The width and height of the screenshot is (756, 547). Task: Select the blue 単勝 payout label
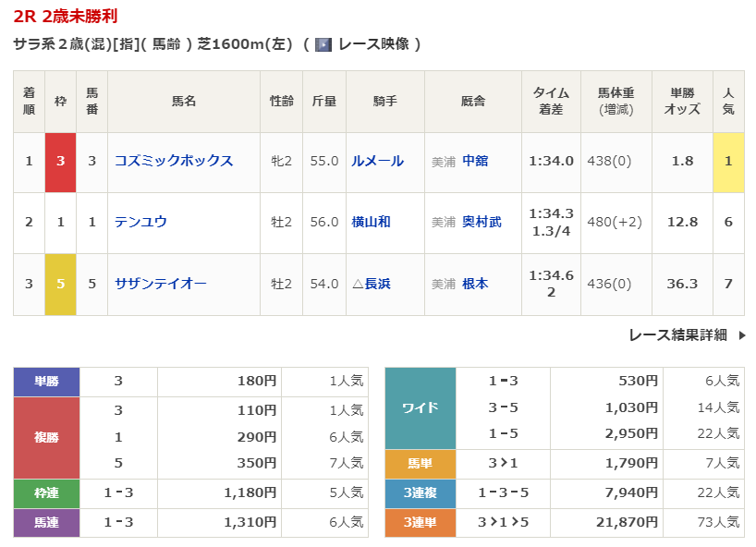47,381
